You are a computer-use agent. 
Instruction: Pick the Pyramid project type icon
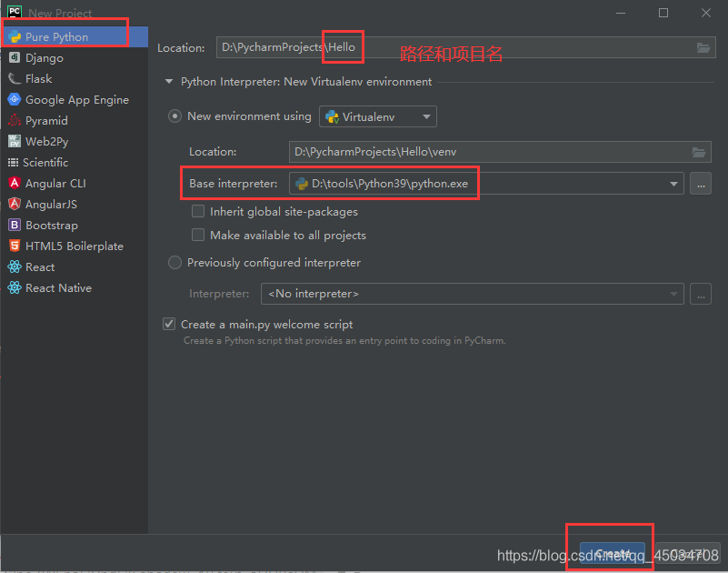(x=15, y=121)
